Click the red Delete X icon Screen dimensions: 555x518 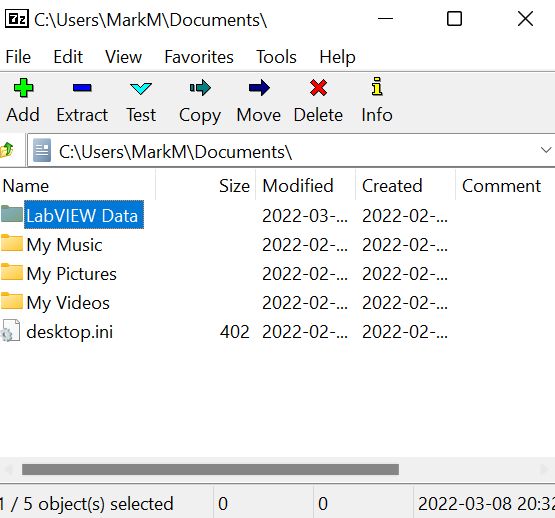(x=318, y=88)
